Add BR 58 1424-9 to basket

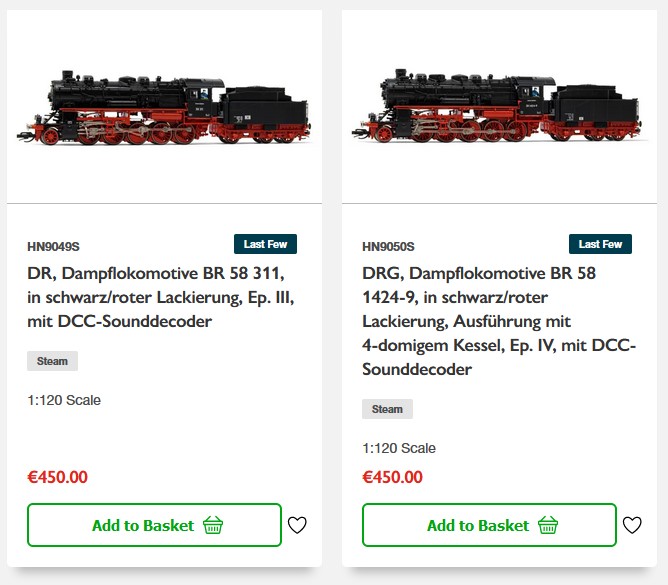[478, 525]
